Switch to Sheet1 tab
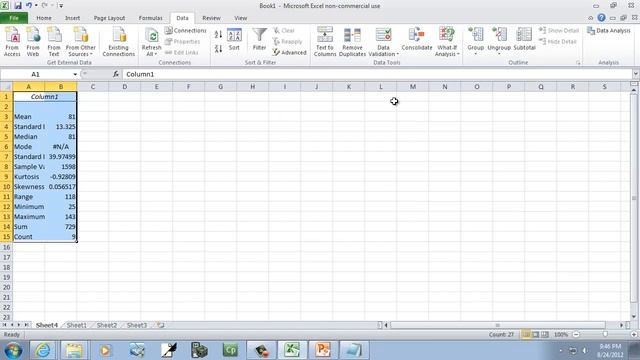640x360 pixels. pos(76,325)
